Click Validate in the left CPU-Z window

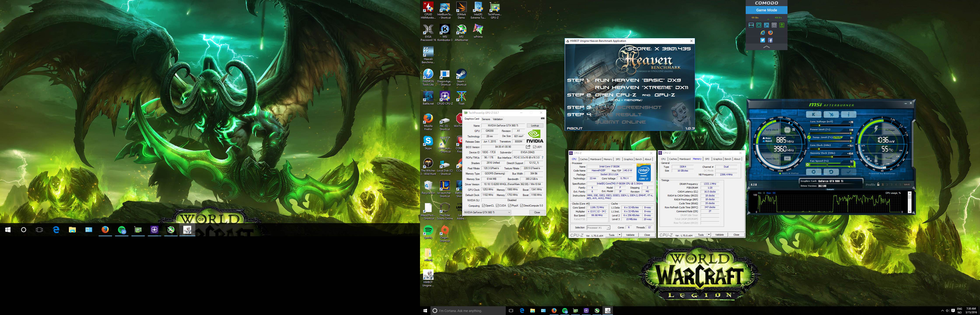[630, 235]
